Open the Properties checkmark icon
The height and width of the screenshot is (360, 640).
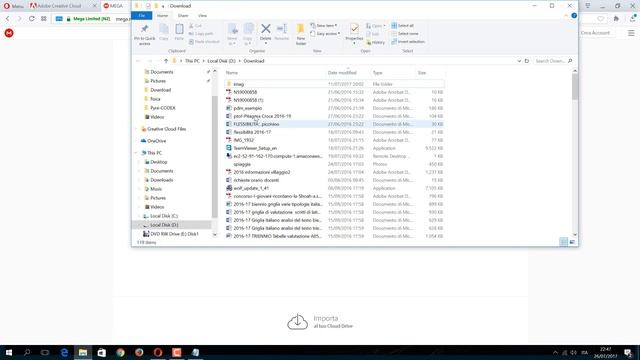[x=354, y=29]
